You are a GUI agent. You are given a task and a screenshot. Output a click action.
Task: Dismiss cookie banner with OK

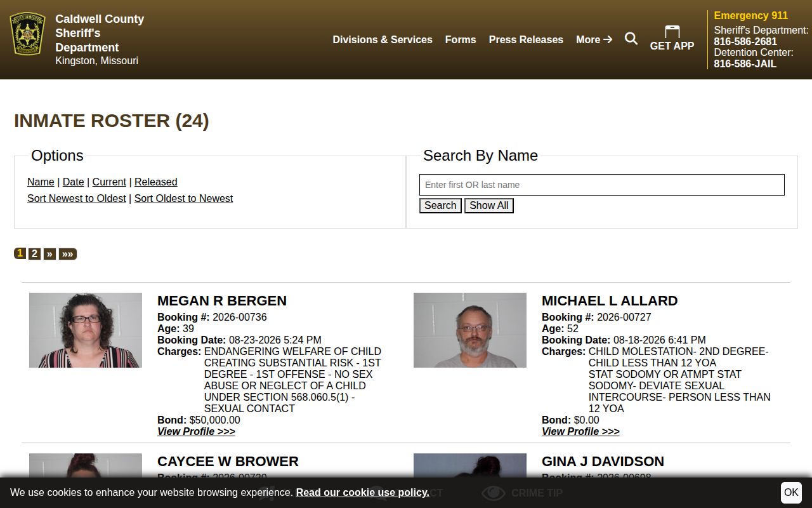pyautogui.click(x=791, y=493)
